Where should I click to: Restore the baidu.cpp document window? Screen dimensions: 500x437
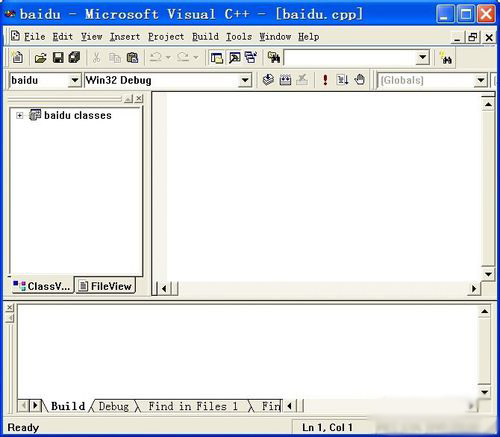[473, 37]
